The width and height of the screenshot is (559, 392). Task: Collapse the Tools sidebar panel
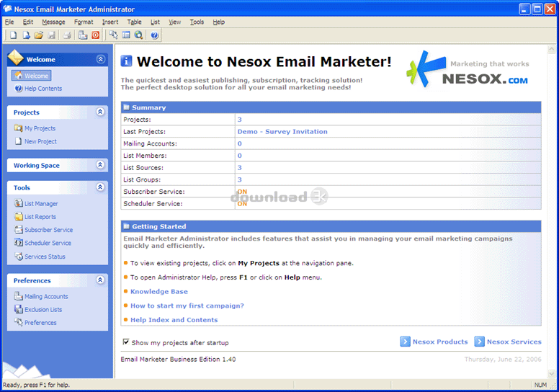click(x=100, y=187)
